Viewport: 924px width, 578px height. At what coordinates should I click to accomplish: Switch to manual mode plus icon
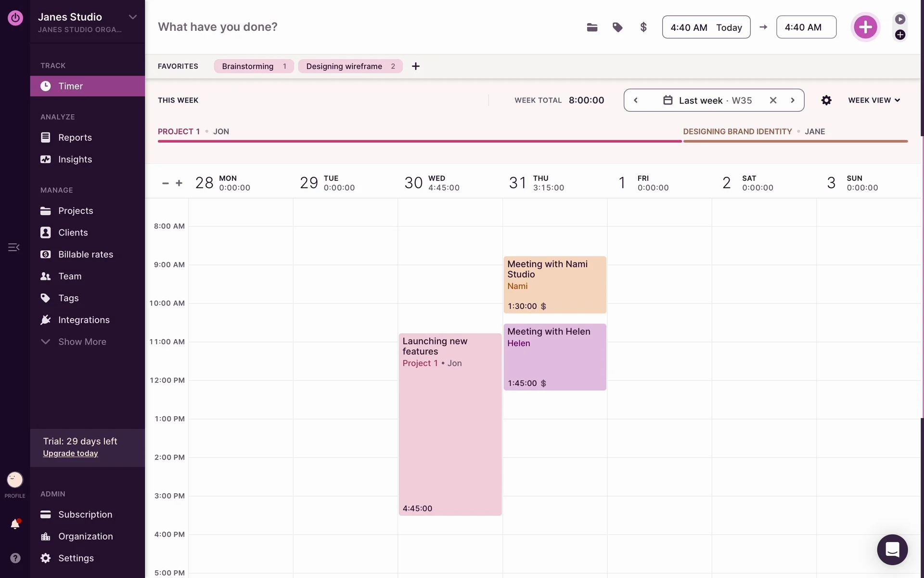(900, 35)
